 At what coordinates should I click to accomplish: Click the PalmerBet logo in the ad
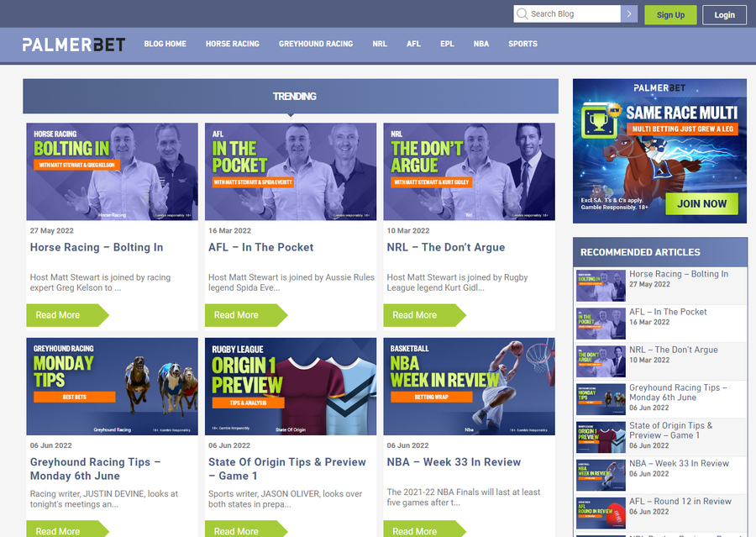(659, 88)
